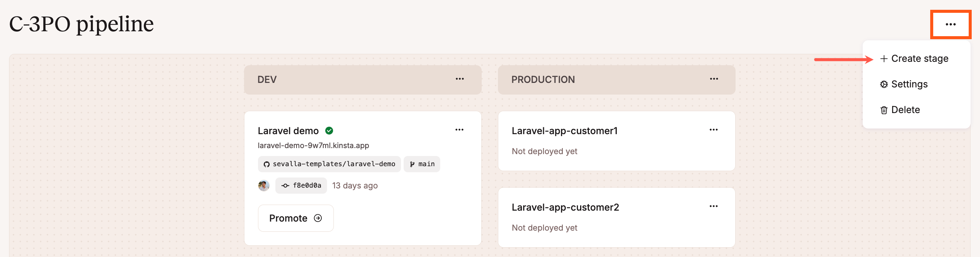980x257 pixels.
Task: Click the main branch badge
Action: [422, 164]
